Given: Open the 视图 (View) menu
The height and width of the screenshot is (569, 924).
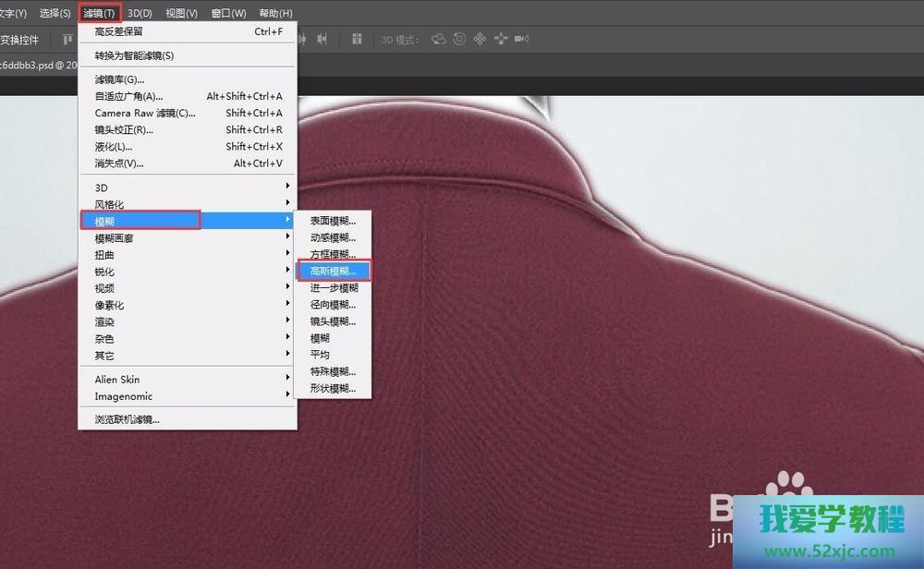Looking at the screenshot, I should [x=181, y=13].
